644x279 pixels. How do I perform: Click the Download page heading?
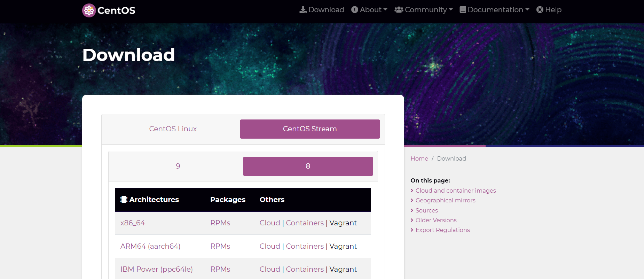pyautogui.click(x=129, y=55)
